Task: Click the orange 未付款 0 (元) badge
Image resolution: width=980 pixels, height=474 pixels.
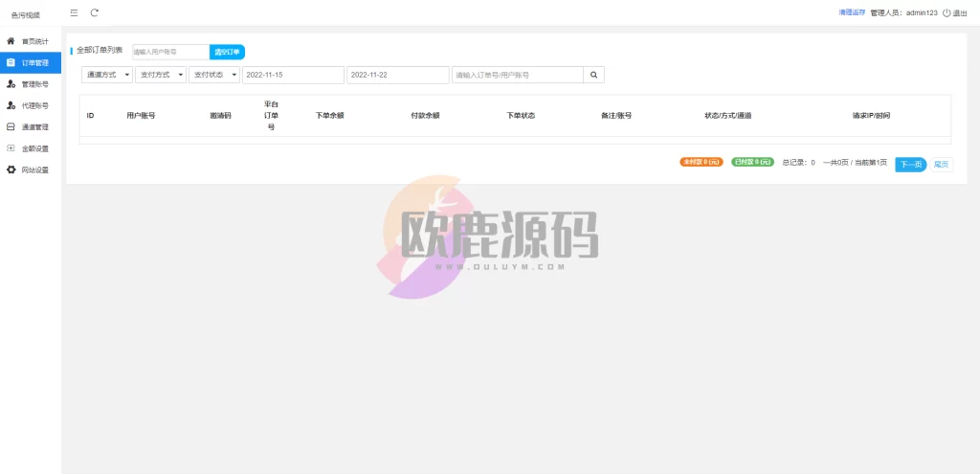Action: point(702,162)
